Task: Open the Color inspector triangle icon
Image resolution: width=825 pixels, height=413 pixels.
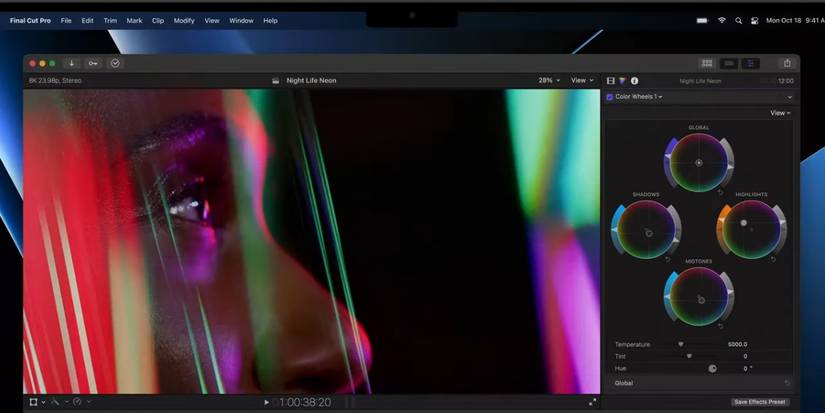Action: click(622, 80)
